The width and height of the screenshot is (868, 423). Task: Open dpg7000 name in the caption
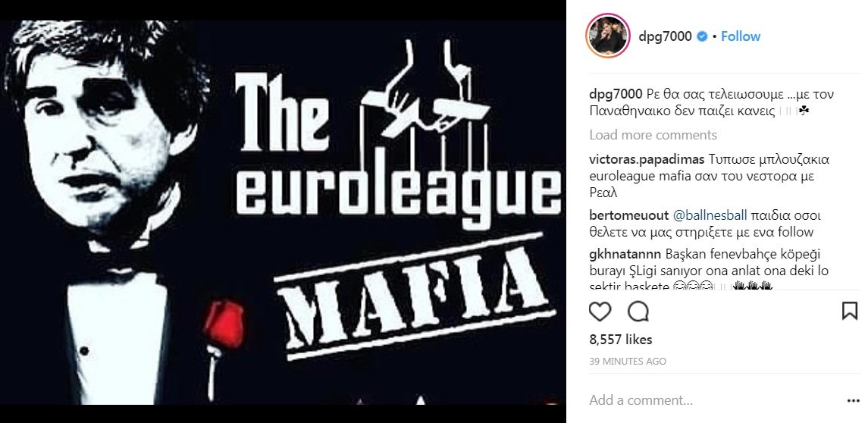click(x=616, y=94)
